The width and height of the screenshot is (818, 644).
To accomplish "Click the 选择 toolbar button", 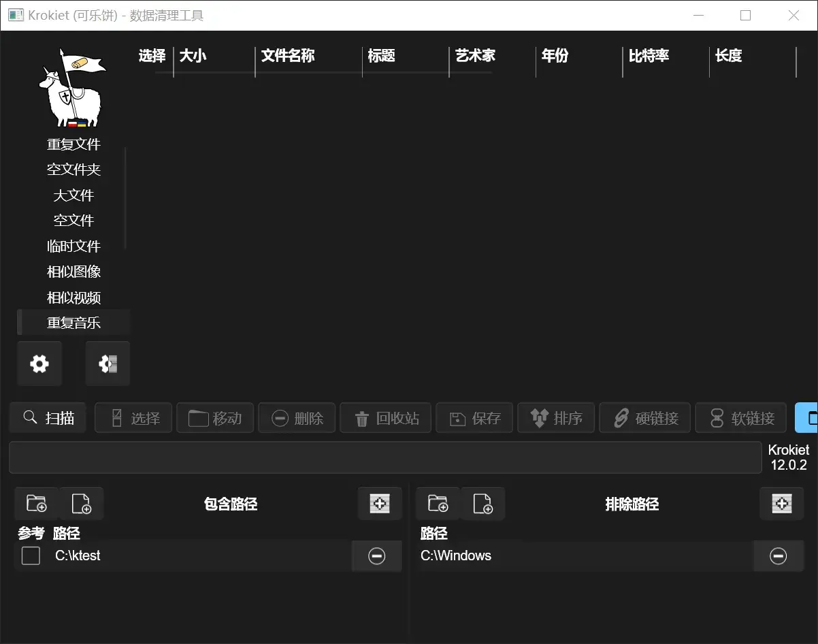I will pyautogui.click(x=133, y=417).
